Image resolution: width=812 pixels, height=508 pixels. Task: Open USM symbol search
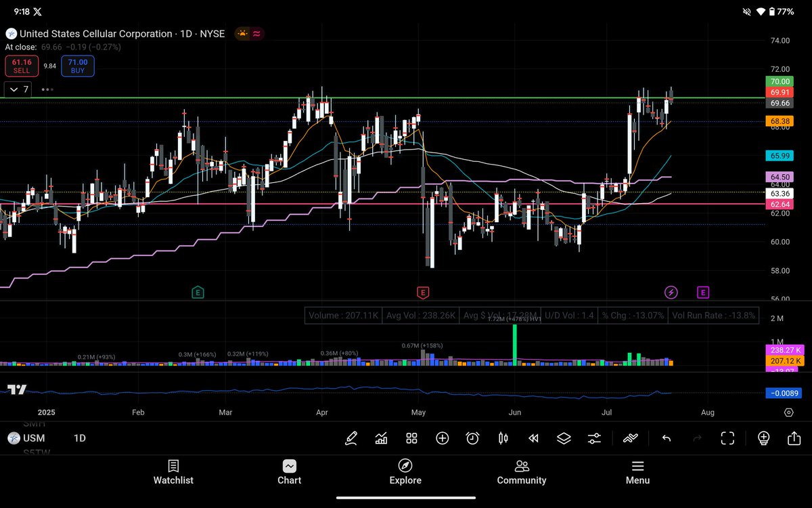[34, 438]
